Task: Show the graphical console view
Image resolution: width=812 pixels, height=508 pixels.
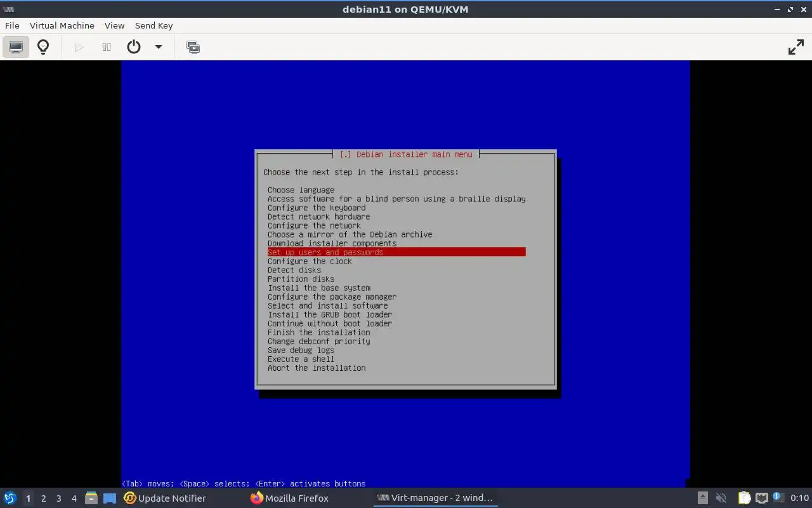Action: (x=16, y=47)
